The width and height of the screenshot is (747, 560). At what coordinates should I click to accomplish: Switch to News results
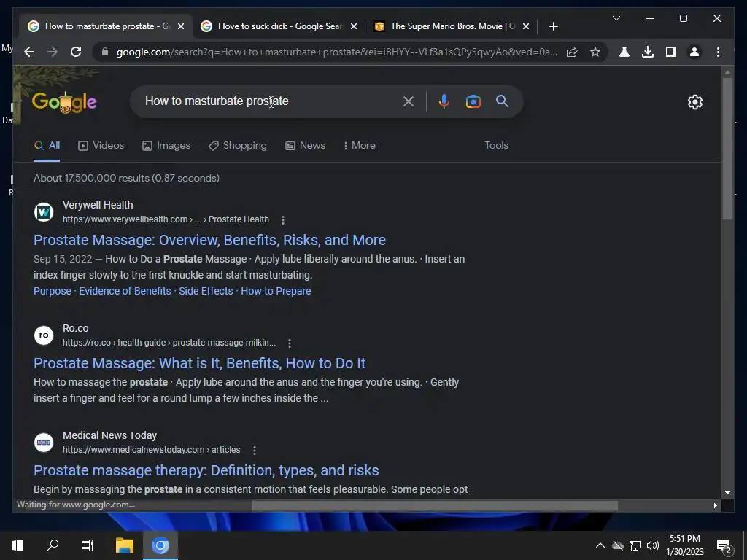(x=305, y=146)
